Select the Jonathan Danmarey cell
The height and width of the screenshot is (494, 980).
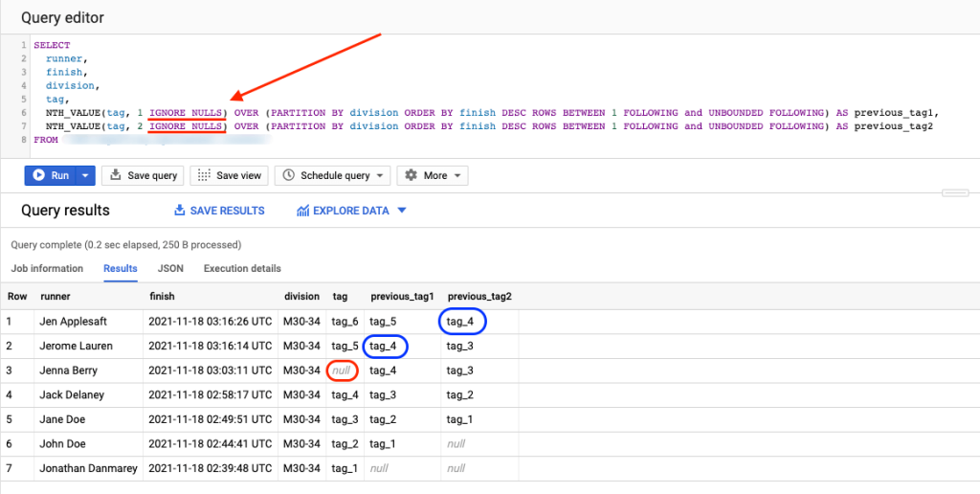click(89, 468)
